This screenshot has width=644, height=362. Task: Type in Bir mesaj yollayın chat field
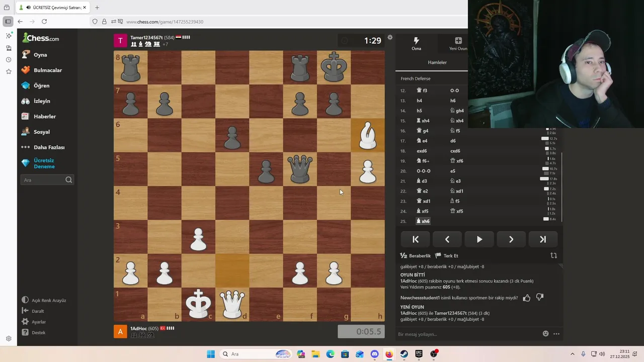(468, 334)
